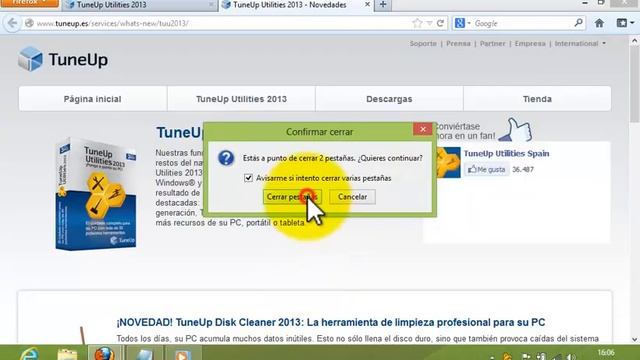640x360 pixels.
Task: Open a new tab with plus button
Action: [383, 5]
